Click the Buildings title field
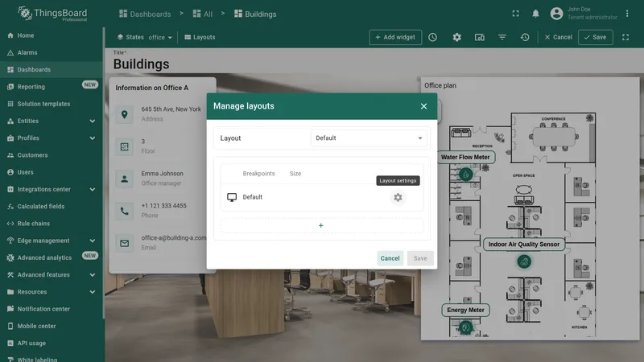Image resolution: width=644 pixels, height=362 pixels. [x=142, y=64]
